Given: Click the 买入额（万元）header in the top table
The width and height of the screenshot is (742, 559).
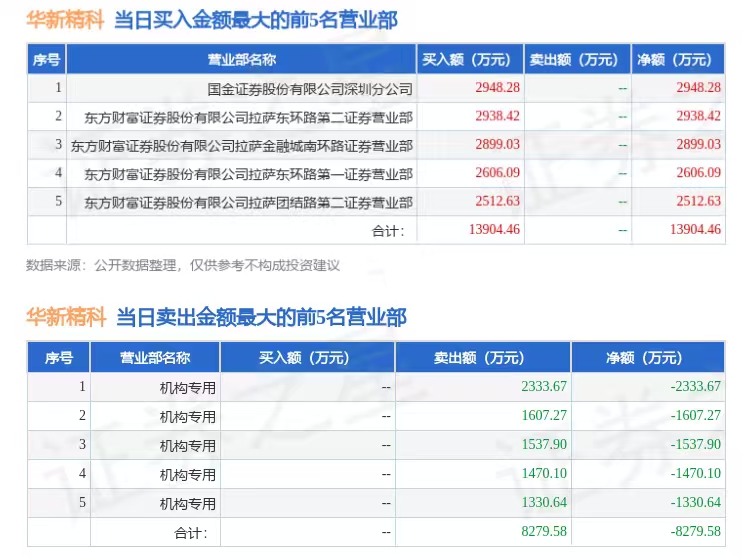Looking at the screenshot, I should pyautogui.click(x=467, y=60).
